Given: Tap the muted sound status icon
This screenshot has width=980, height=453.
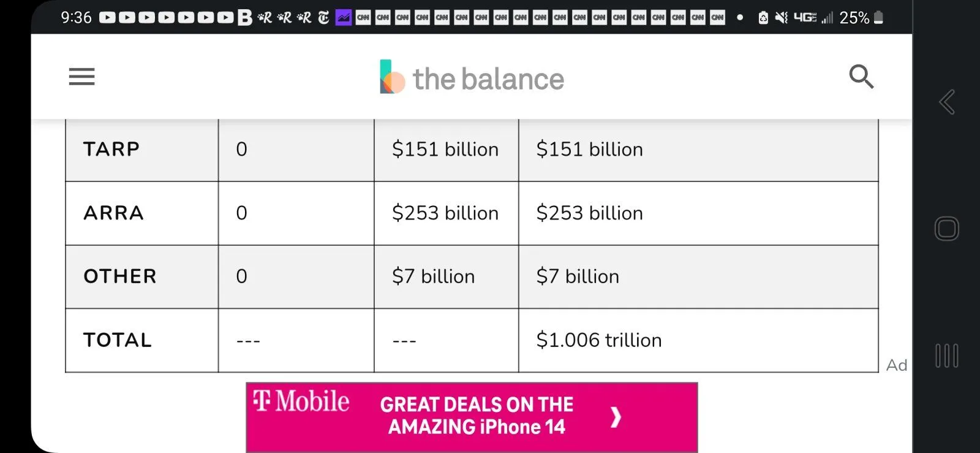Looking at the screenshot, I should pos(781,18).
